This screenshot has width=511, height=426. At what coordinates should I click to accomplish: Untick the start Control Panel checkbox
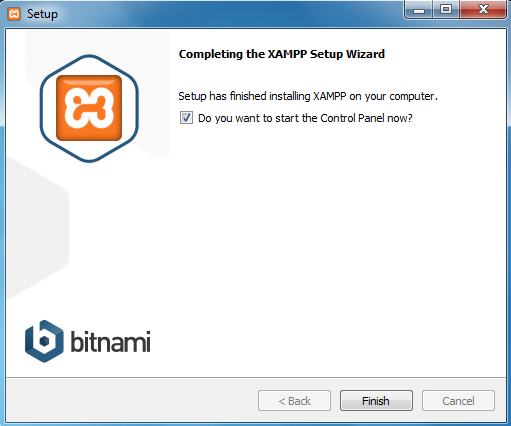pyautogui.click(x=186, y=118)
